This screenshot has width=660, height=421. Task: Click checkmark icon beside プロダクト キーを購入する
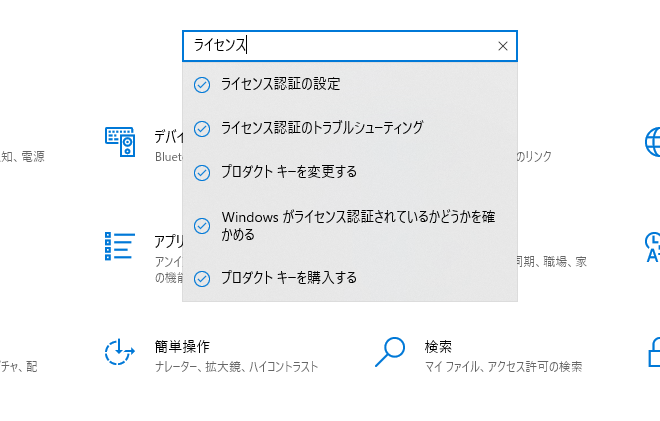(202, 279)
